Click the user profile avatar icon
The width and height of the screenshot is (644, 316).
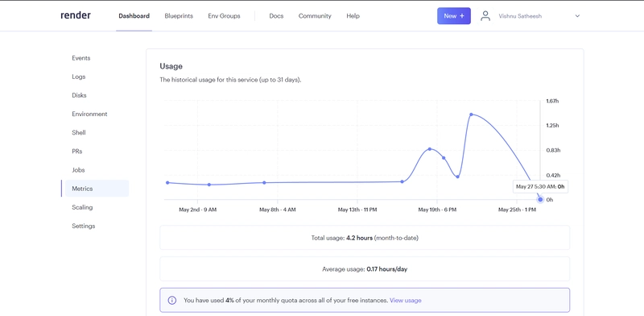click(x=485, y=16)
